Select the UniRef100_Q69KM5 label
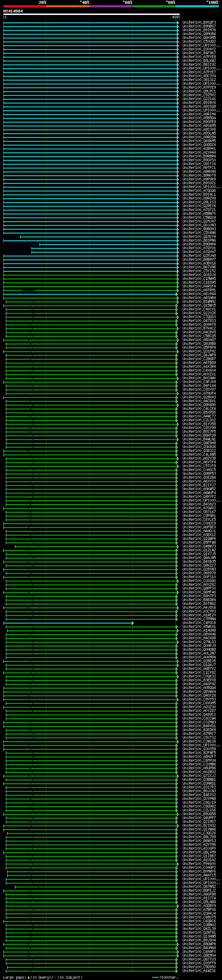 pos(199,141)
